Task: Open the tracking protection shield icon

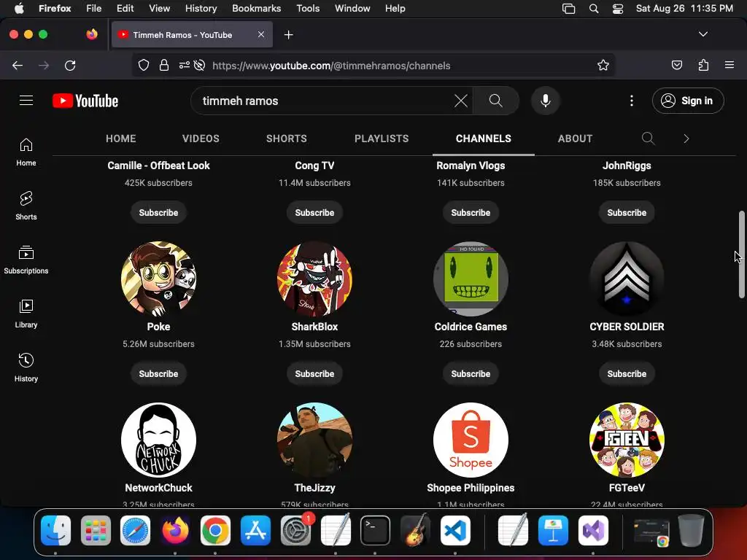Action: point(144,66)
